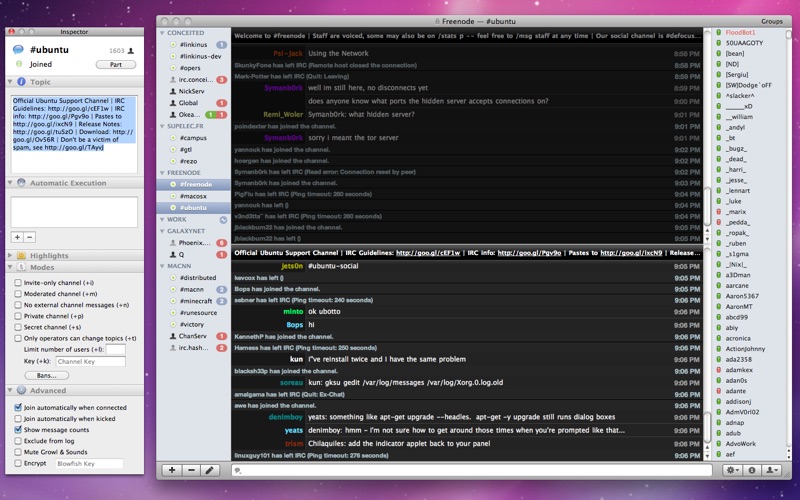
Task: Uncheck Join automatically when connected
Action: 18,408
